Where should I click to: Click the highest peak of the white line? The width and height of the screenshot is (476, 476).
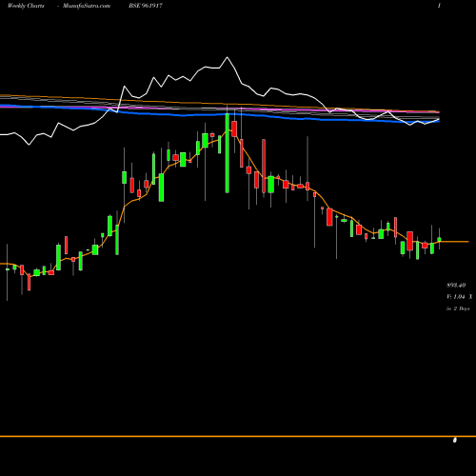pyautogui.click(x=227, y=57)
